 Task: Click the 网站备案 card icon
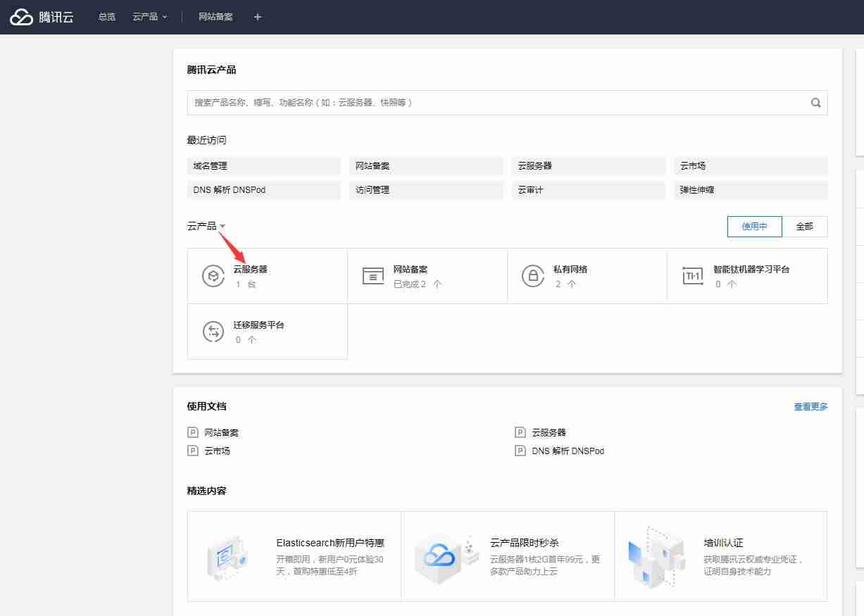tap(372, 276)
